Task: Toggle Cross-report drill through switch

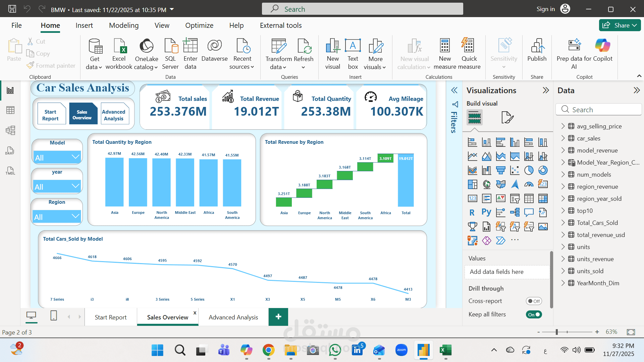Action: pyautogui.click(x=534, y=301)
